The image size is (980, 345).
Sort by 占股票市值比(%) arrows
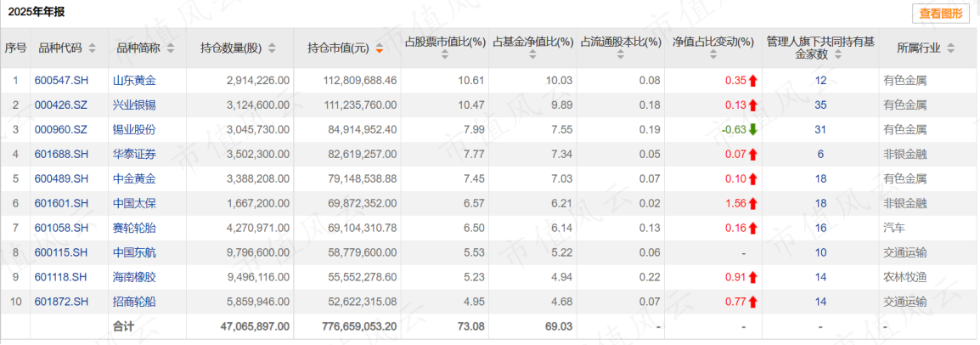tap(444, 55)
